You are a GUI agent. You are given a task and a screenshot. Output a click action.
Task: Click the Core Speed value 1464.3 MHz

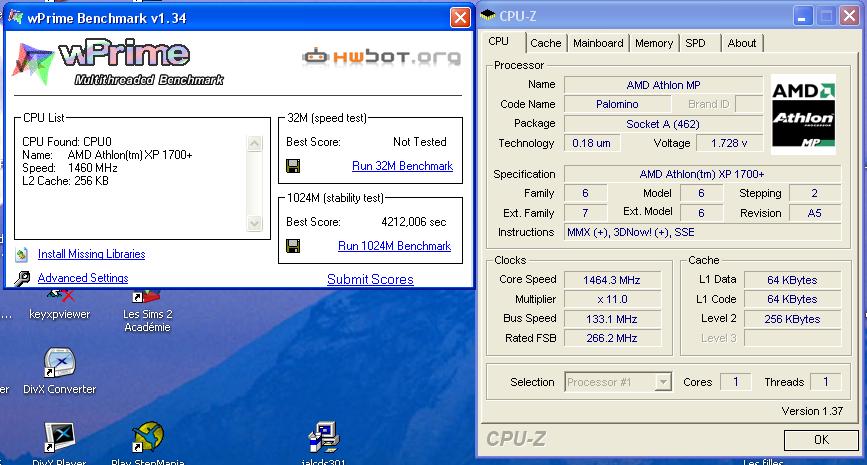612,280
